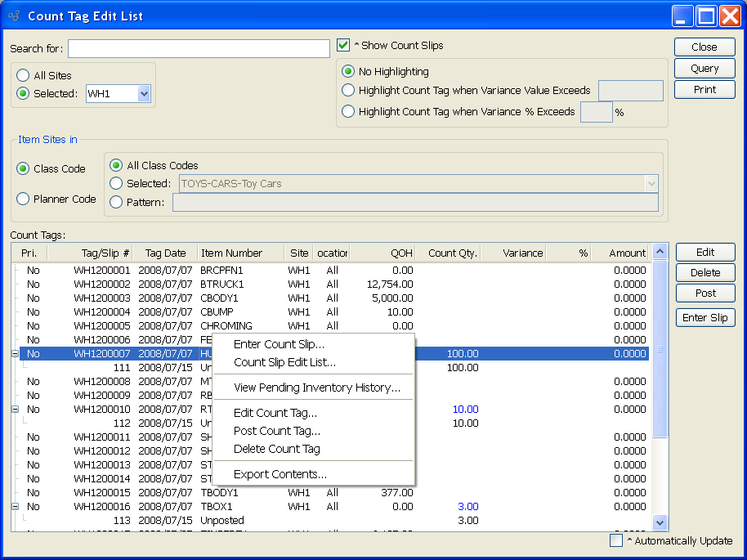
Task: Toggle the Automatically Update checkbox
Action: click(x=616, y=540)
